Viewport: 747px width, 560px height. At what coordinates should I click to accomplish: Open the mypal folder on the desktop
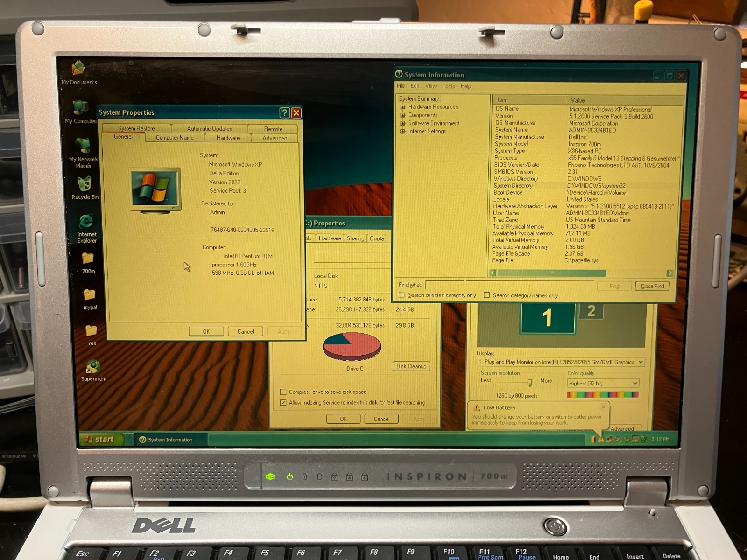(90, 299)
